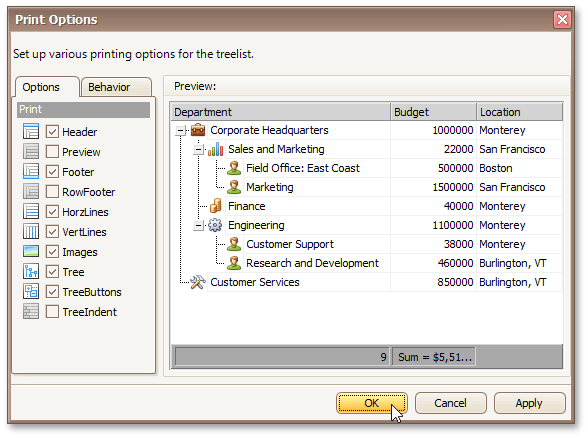Click the Cancel button

coord(450,403)
